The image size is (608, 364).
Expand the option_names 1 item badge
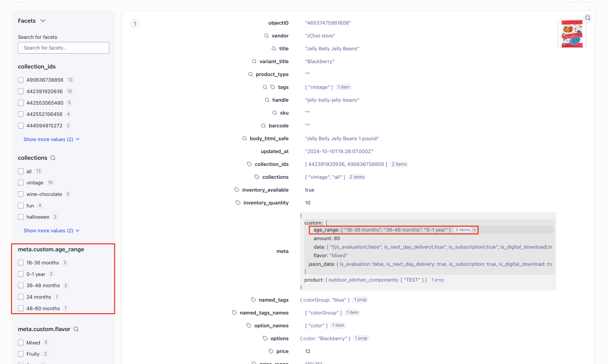[x=338, y=325]
